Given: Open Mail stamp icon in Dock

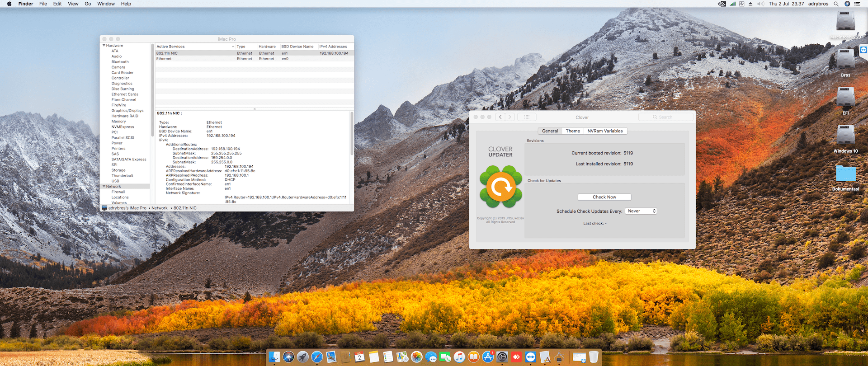Looking at the screenshot, I should coord(331,357).
